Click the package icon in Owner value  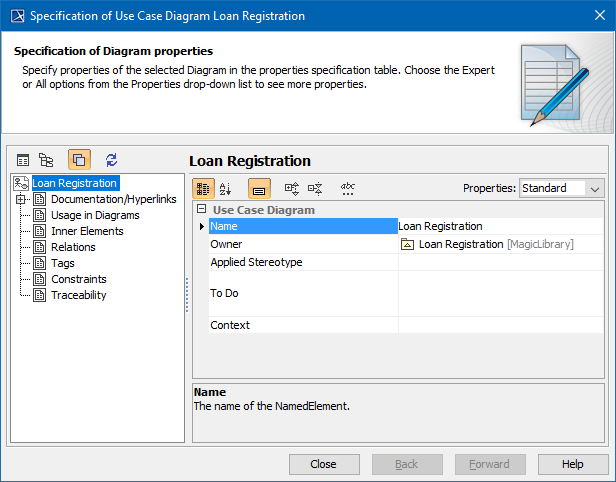coord(407,244)
